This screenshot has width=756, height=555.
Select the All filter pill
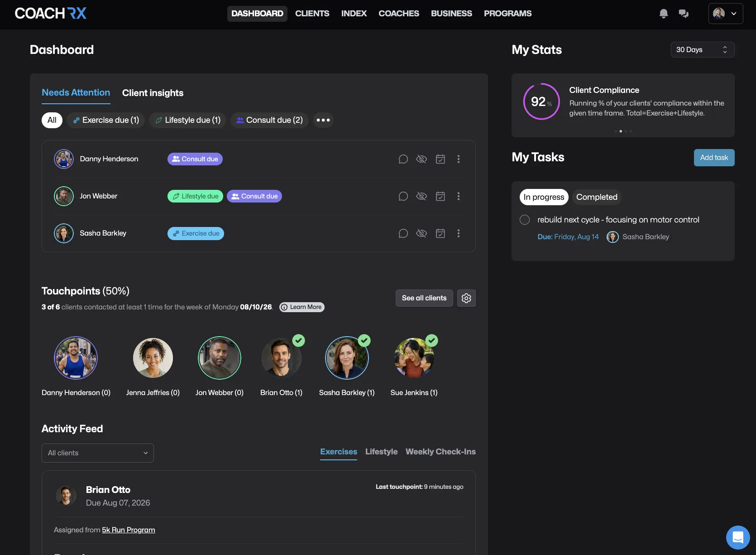coord(52,120)
